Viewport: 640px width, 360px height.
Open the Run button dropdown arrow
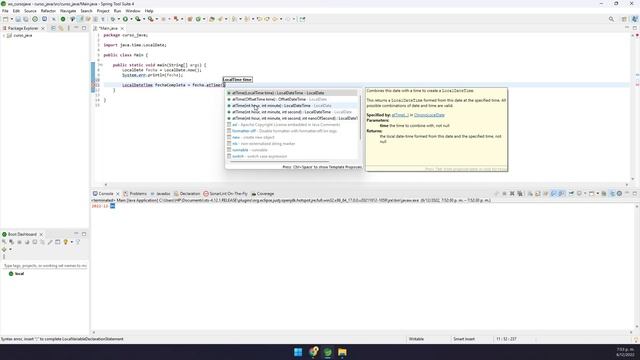tap(131, 19)
